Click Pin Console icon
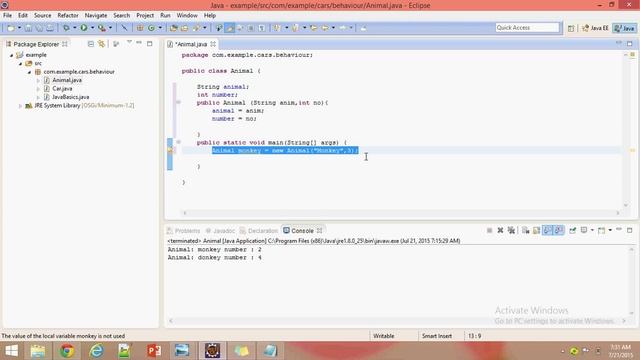 [573, 231]
